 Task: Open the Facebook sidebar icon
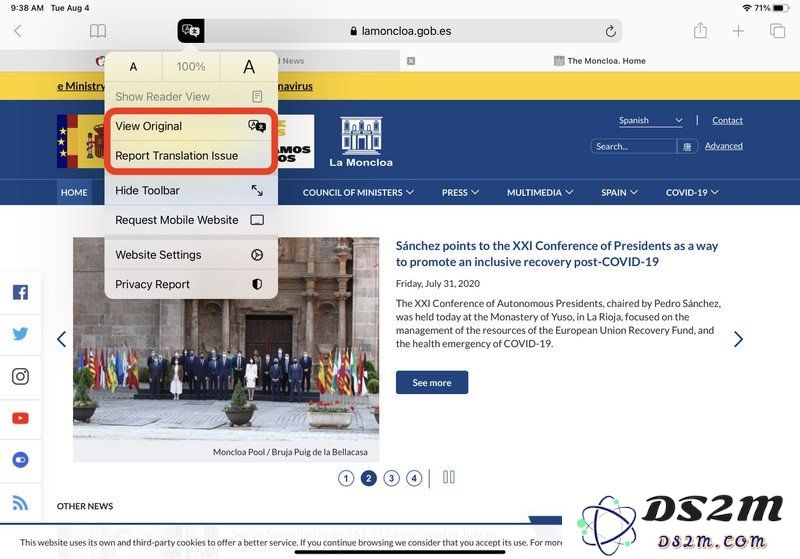pyautogui.click(x=20, y=292)
